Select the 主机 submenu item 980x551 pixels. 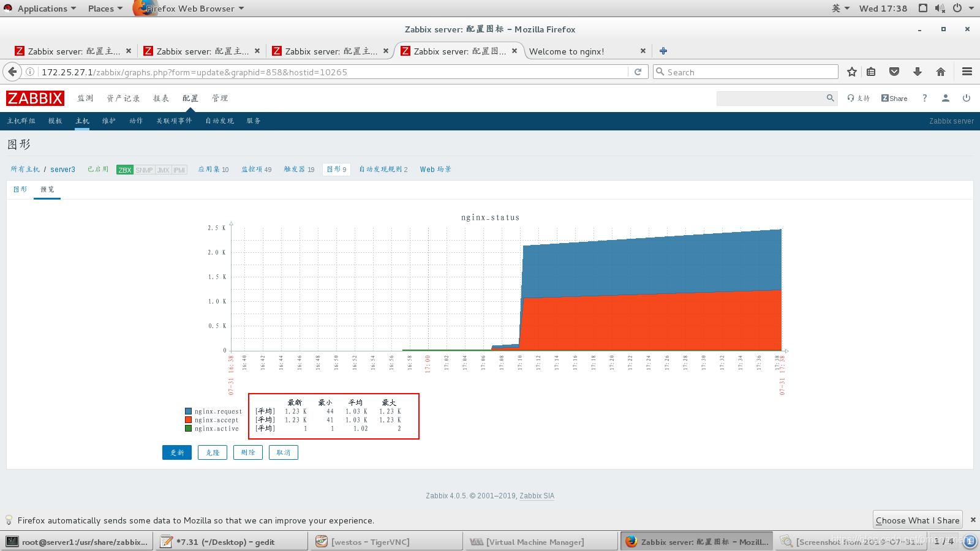pyautogui.click(x=83, y=121)
